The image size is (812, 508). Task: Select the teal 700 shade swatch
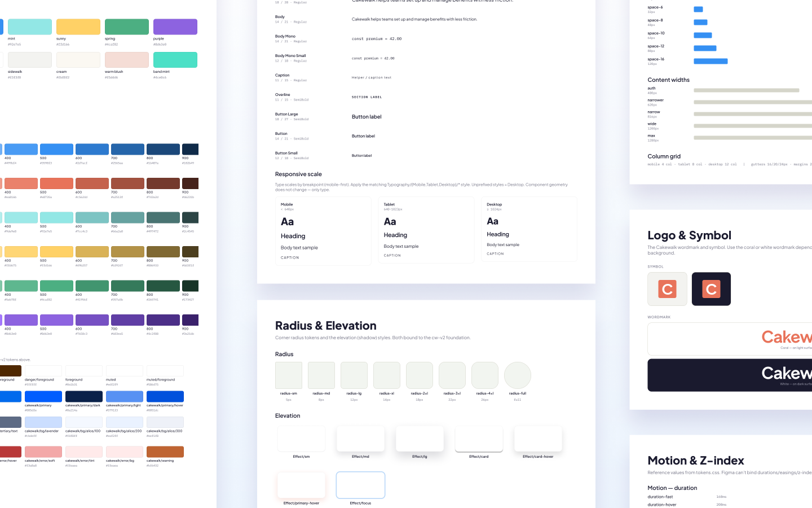(x=127, y=217)
